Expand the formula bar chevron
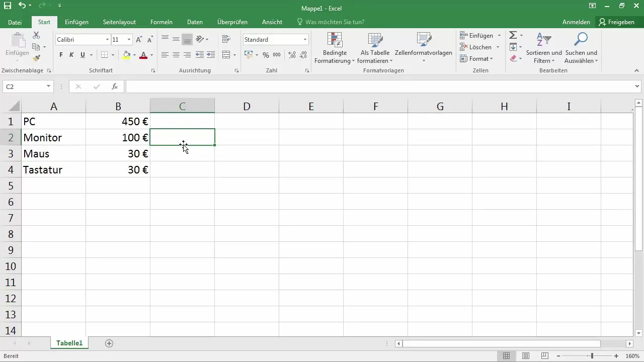644x362 pixels. pos(638,86)
